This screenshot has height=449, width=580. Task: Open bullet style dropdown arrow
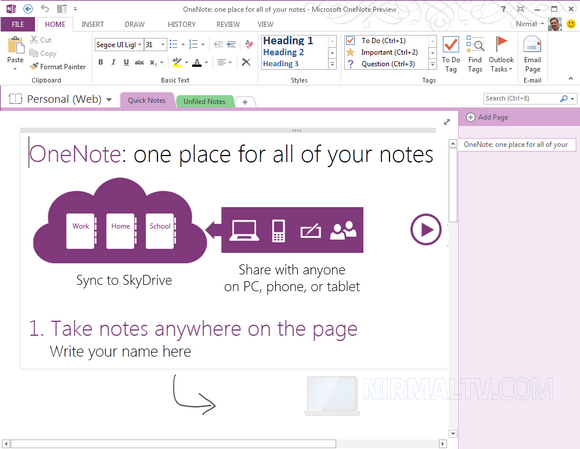(183, 45)
